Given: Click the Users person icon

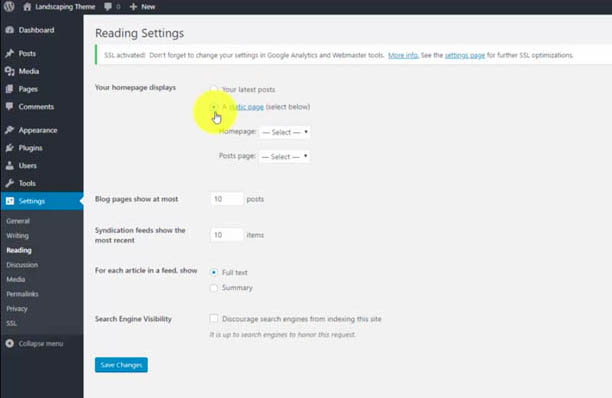Looking at the screenshot, I should click(x=10, y=165).
